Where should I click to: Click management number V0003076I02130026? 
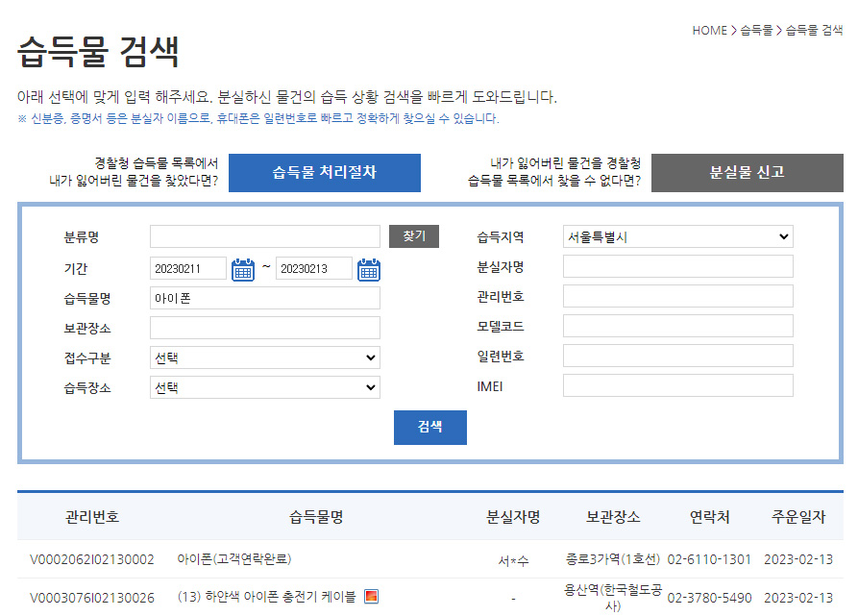(x=92, y=598)
